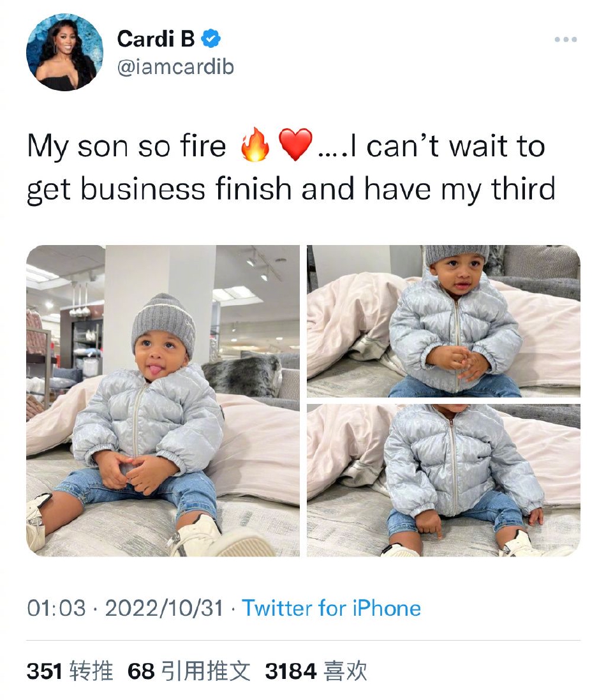Open the large photo of baby sticking out tongue
Image resolution: width=606 pixels, height=700 pixels.
[x=163, y=401]
